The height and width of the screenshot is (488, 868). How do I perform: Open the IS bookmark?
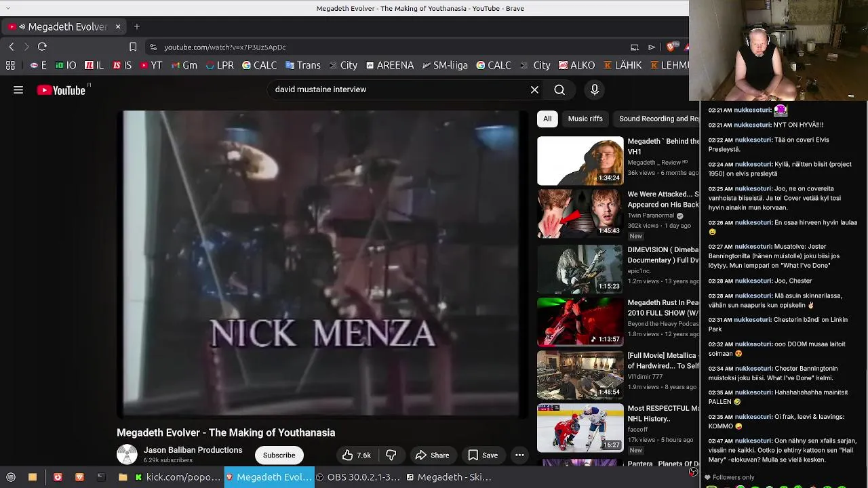coord(122,65)
